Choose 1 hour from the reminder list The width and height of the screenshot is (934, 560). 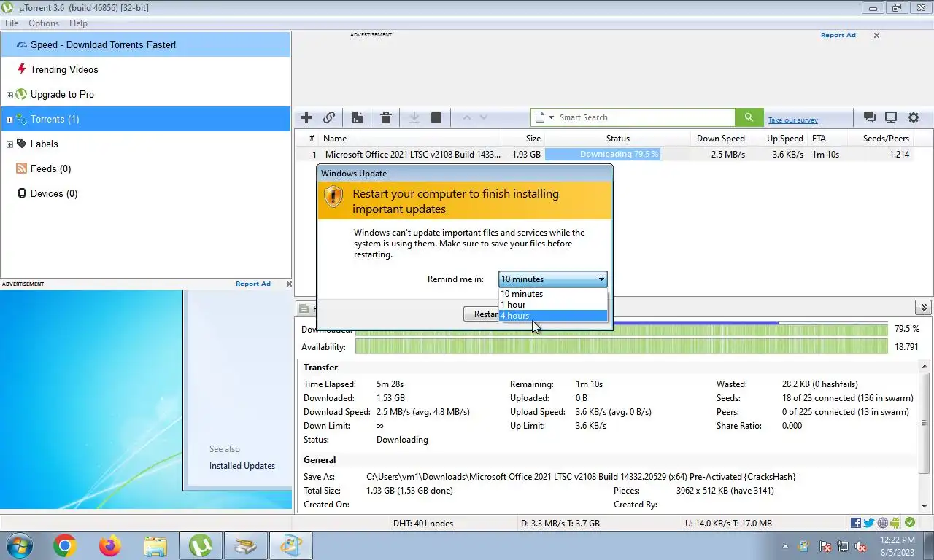552,305
